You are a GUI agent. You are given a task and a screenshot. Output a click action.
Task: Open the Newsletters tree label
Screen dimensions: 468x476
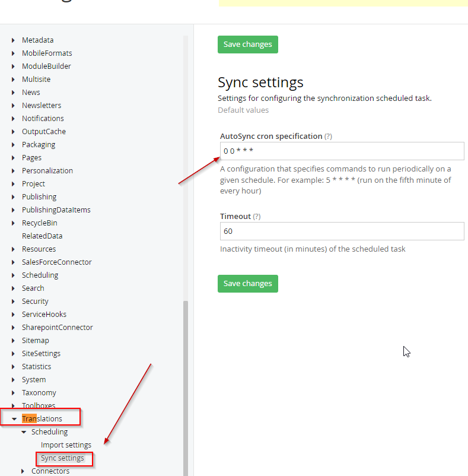point(42,105)
